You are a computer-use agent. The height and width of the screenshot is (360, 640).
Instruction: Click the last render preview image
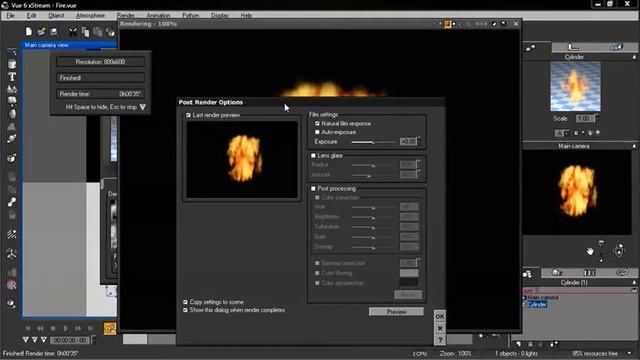click(242, 160)
